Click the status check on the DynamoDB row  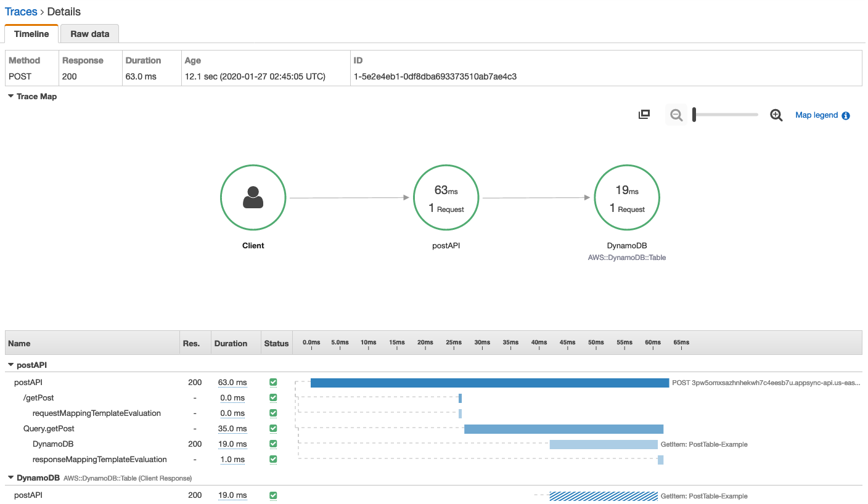point(273,444)
